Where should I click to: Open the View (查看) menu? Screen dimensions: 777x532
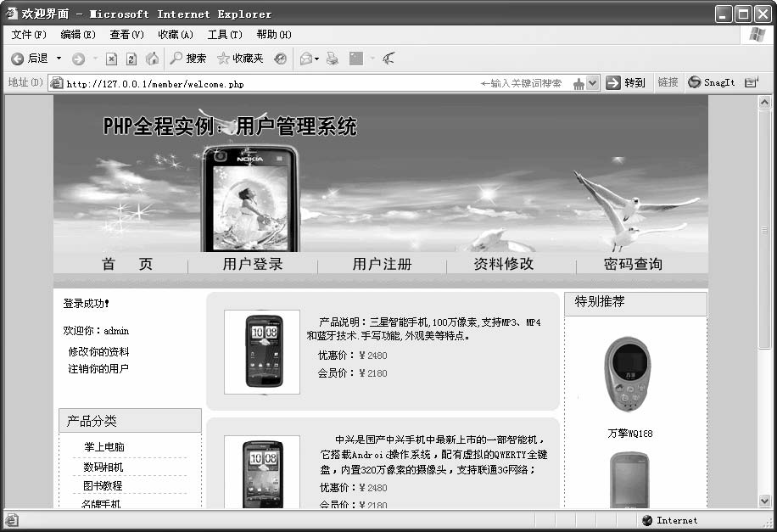pos(127,34)
